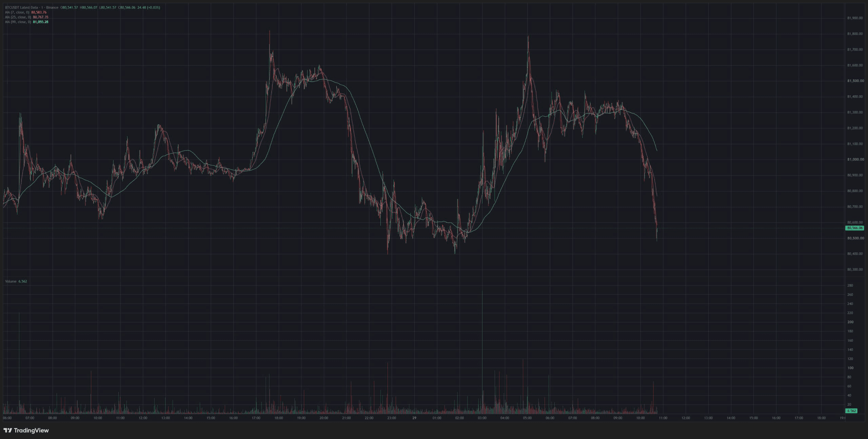Click the 81,000.00 price axis label
This screenshot has width=868, height=439.
point(855,160)
